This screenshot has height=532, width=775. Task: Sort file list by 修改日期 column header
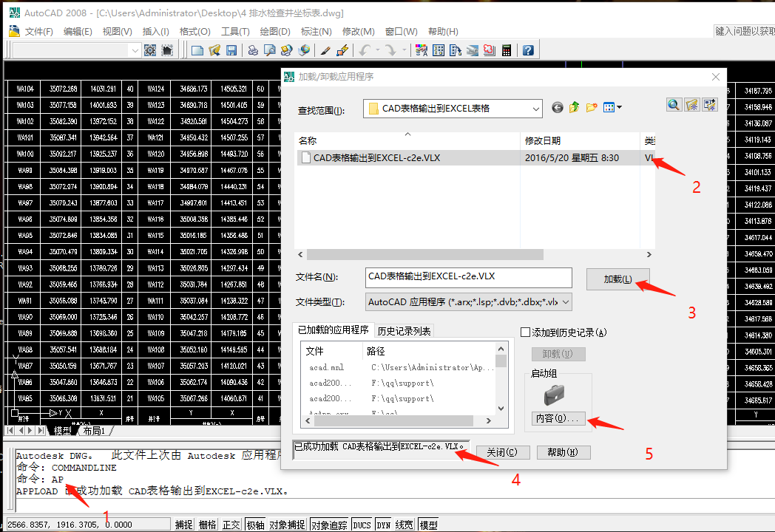point(580,141)
